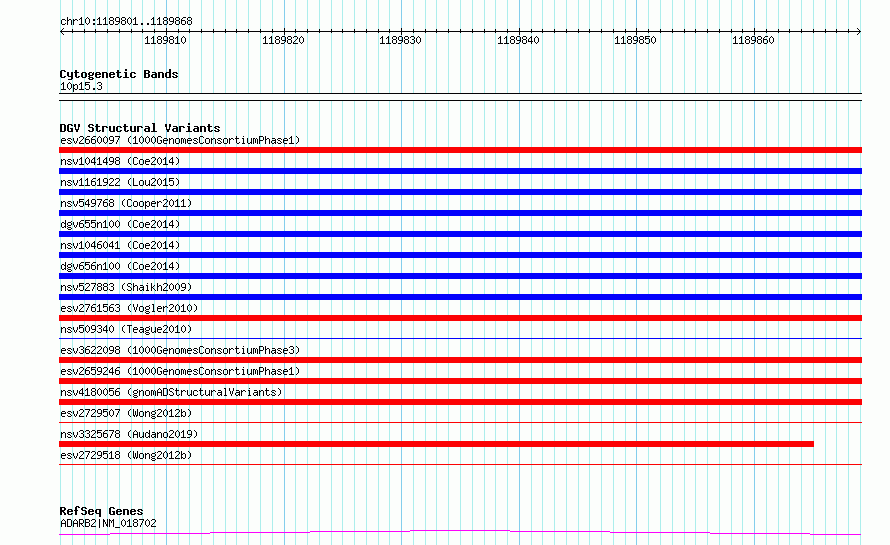Open nsv527883 (Shaikh2009) variant
This screenshot has width=890, height=545.
click(126, 287)
